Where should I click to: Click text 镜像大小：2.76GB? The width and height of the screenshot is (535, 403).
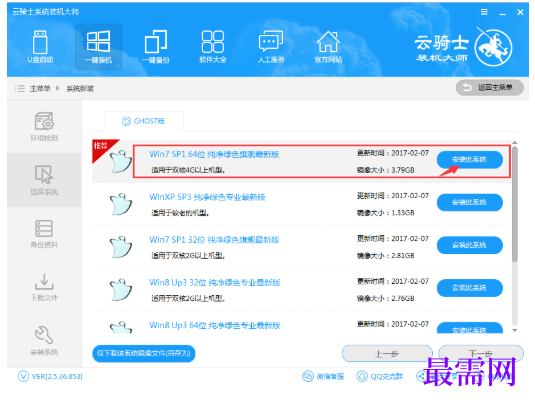pyautogui.click(x=386, y=299)
